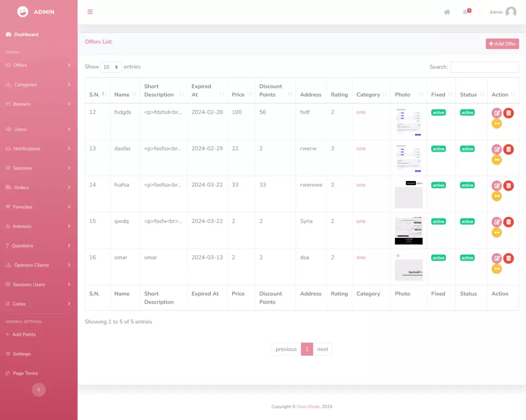Toggle Fixed active badge for offer 12
Viewport: 526px width, 420px height.
(438, 113)
